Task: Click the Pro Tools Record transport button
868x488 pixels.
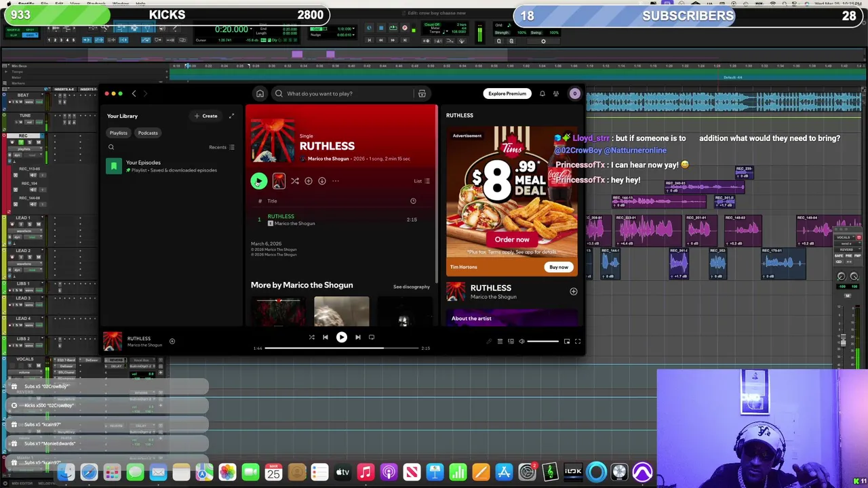Action: pos(404,28)
